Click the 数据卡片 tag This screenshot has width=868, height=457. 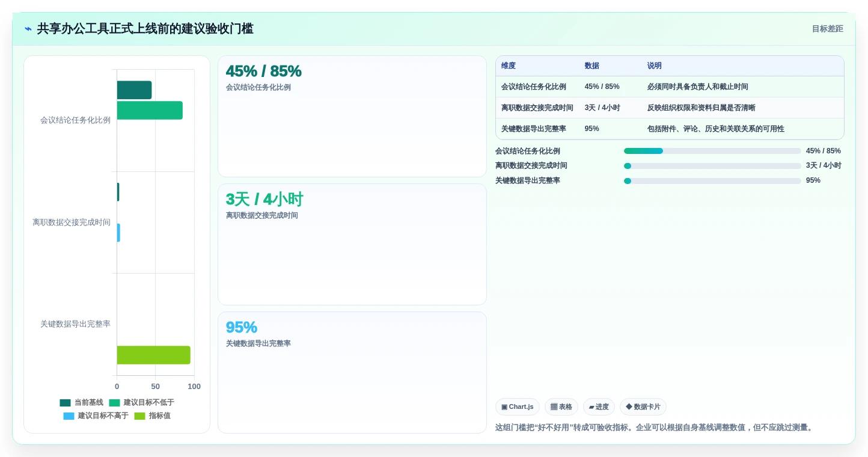coord(643,407)
